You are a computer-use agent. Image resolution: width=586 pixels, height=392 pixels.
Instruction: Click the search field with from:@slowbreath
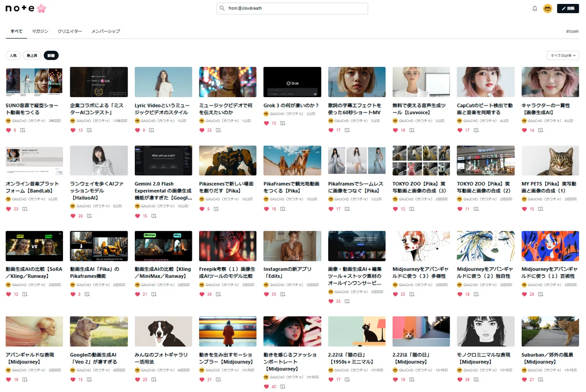pyautogui.click(x=292, y=8)
